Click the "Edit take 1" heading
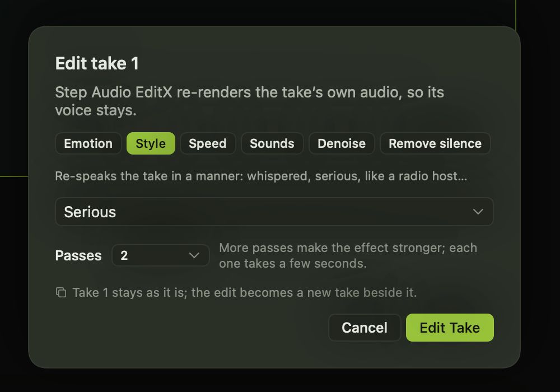Screen dimensions: 560x392 coord(97,63)
